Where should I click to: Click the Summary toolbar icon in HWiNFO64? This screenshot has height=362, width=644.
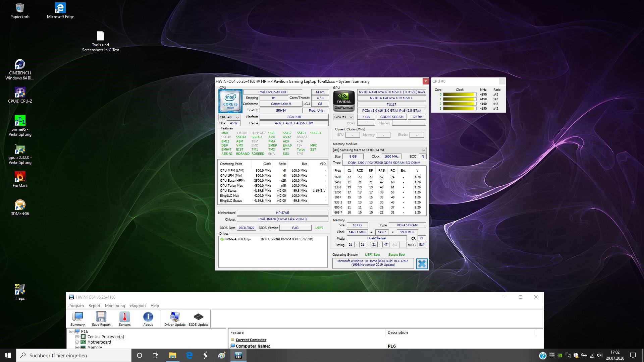[x=77, y=319]
